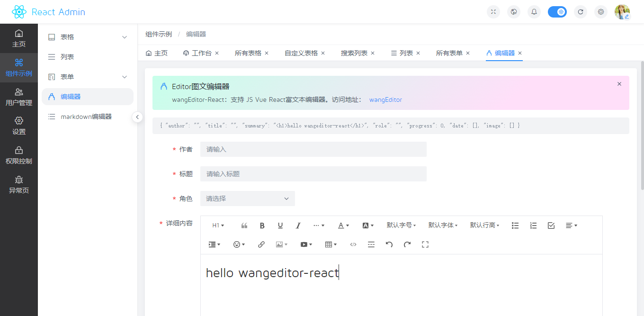Expand the H1 heading style dropdown

pos(218,226)
